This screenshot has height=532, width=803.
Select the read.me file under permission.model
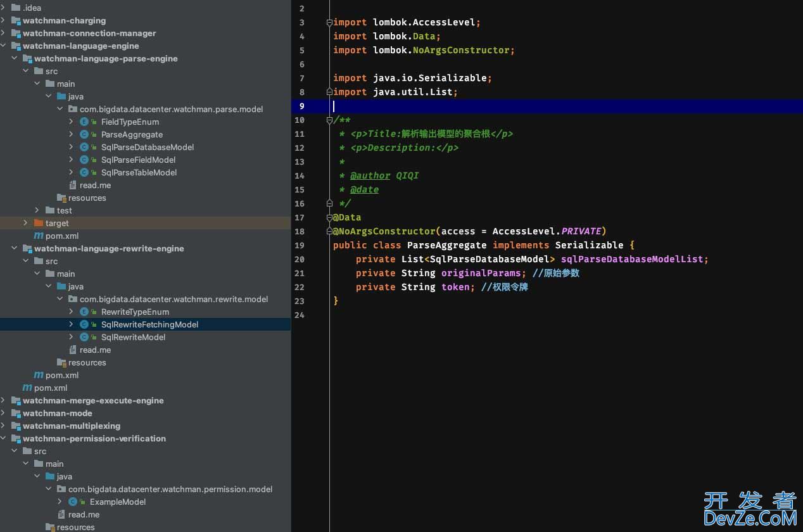[84, 514]
